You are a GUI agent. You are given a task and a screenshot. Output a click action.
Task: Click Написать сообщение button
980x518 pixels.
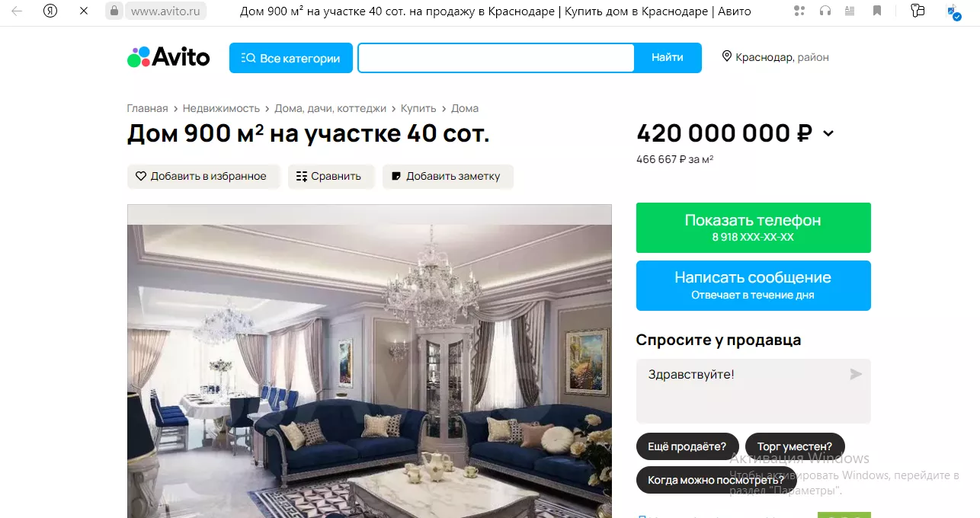[x=753, y=286]
